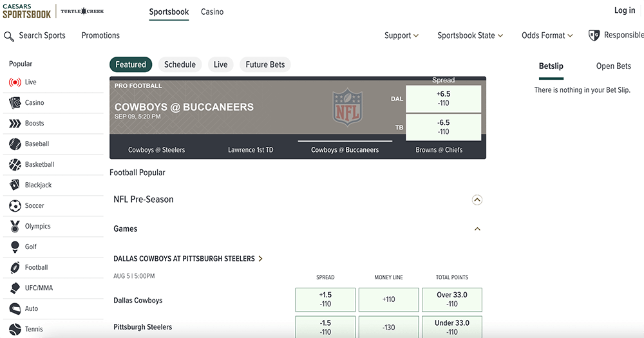Click the Dallas Cowboys team name
This screenshot has width=644, height=338.
138,300
